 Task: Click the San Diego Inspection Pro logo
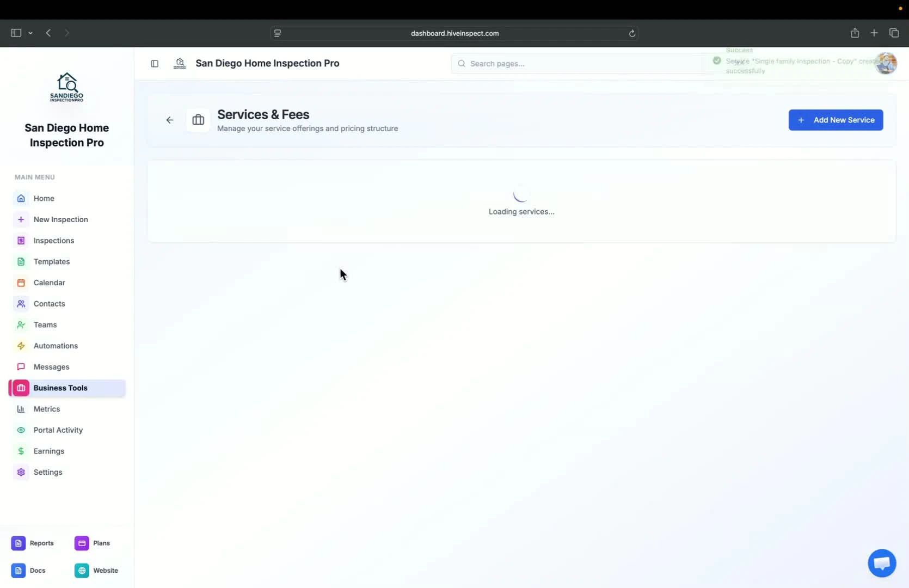[x=66, y=87]
